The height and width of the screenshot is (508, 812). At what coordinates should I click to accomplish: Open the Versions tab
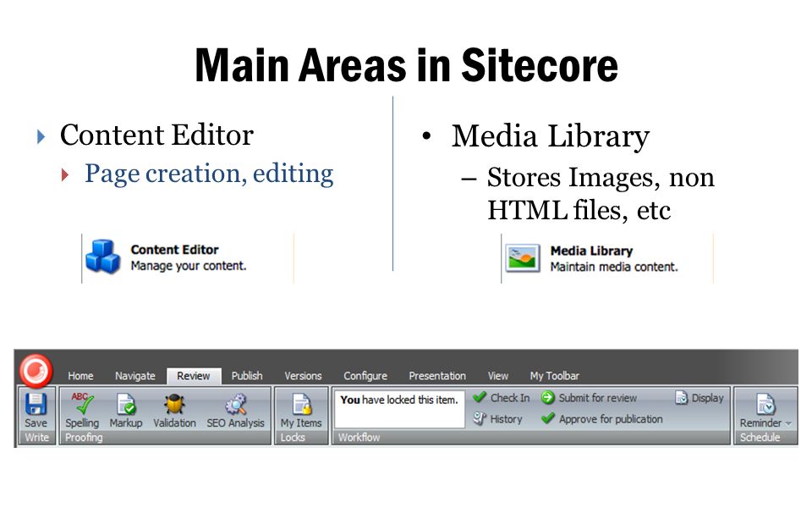(x=303, y=376)
